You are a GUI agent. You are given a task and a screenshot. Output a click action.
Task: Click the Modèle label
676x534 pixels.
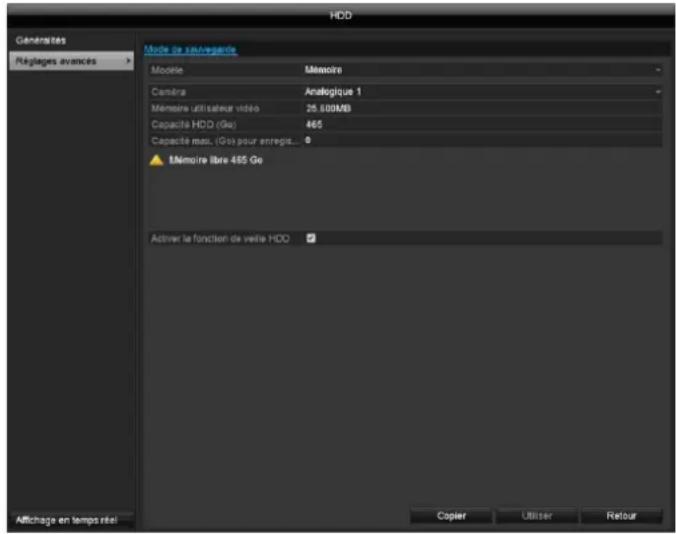tap(167, 70)
